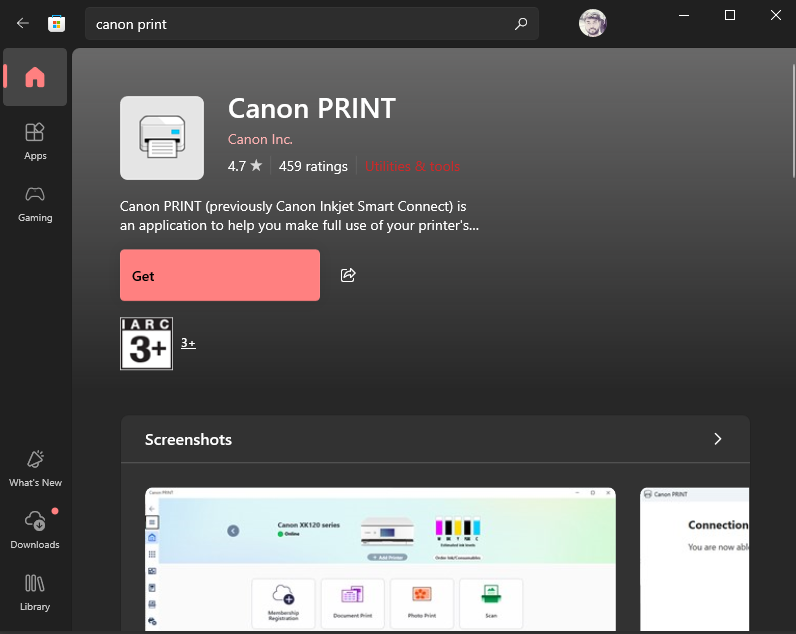Open the Downloads section

coord(35,530)
